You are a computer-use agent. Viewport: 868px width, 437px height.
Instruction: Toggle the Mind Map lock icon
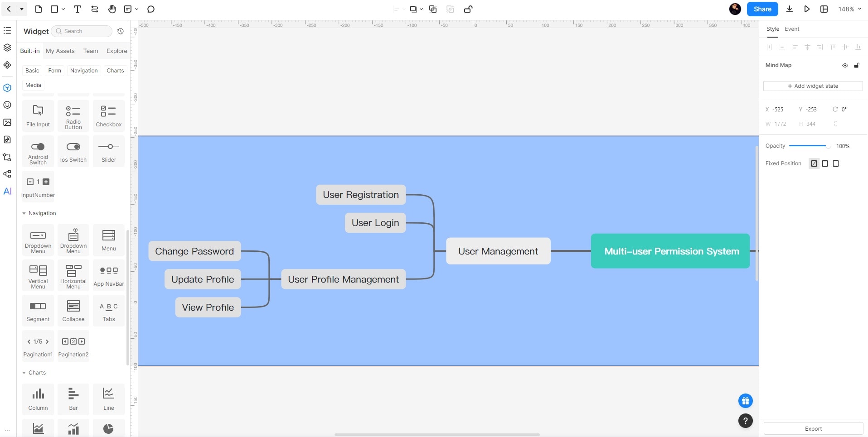(857, 65)
